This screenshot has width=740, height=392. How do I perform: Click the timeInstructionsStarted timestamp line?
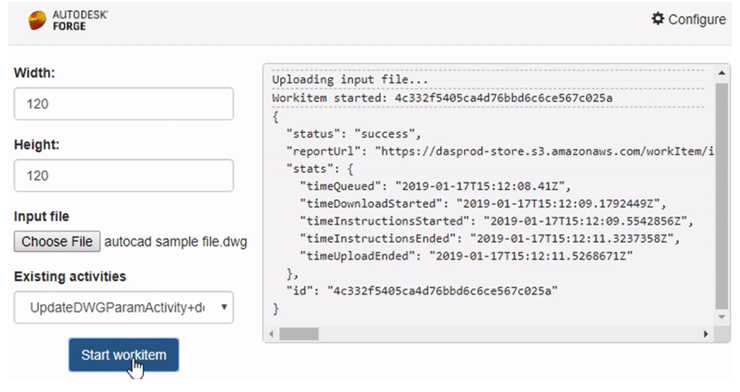496,221
